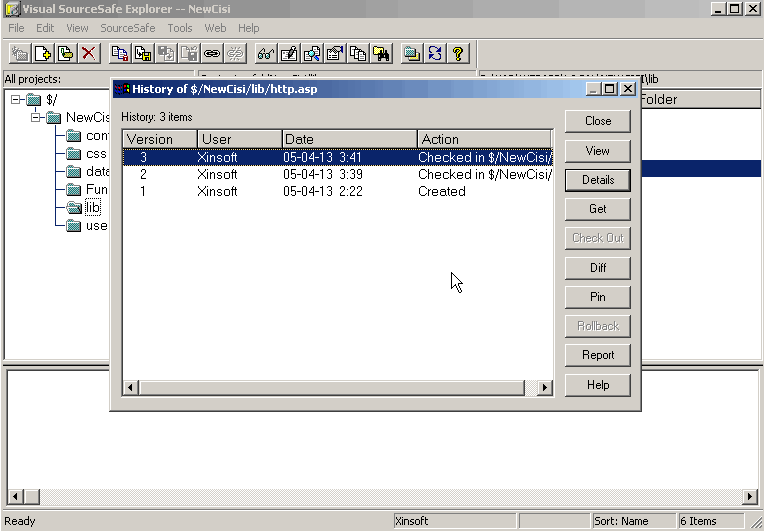Click the red X Delete toolbar icon
This screenshot has height=531, width=764.
pyautogui.click(x=88, y=53)
